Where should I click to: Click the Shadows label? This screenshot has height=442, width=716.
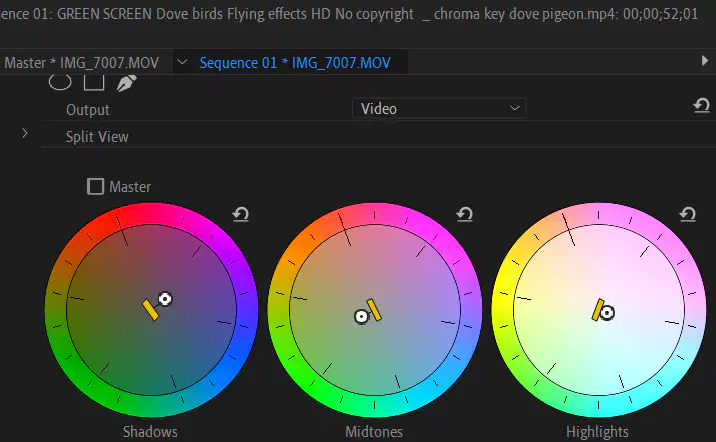(x=150, y=431)
